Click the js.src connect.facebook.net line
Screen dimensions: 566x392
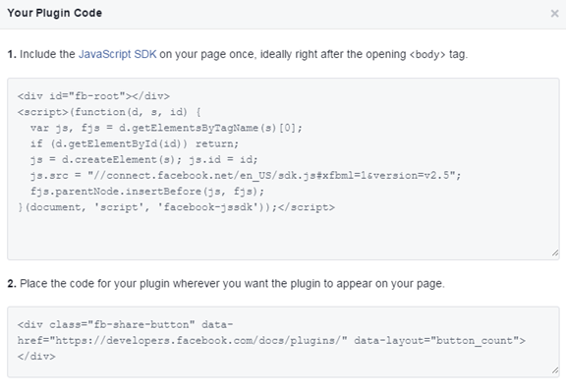(x=246, y=176)
